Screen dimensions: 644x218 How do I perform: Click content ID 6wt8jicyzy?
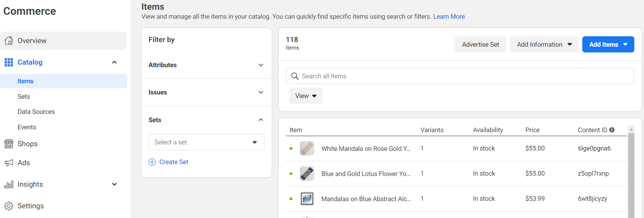[x=592, y=199]
